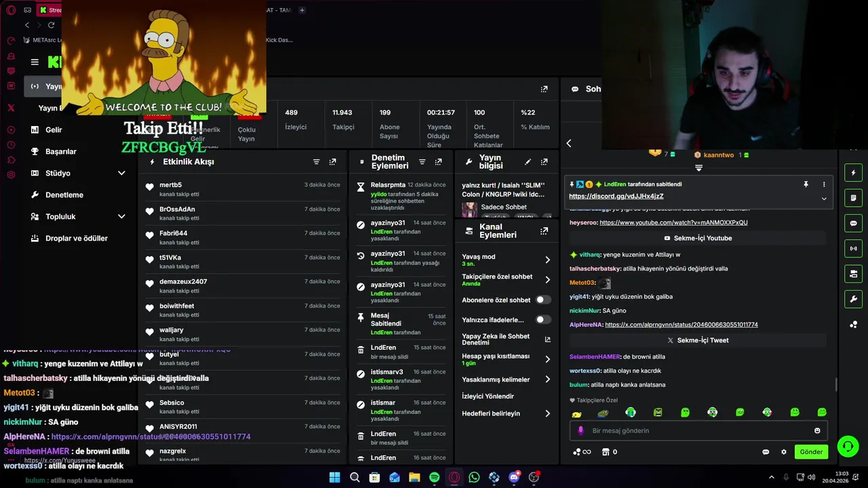The width and height of the screenshot is (868, 488).
Task: Pop out the Kanal Eylemleri panel
Action: [544, 231]
